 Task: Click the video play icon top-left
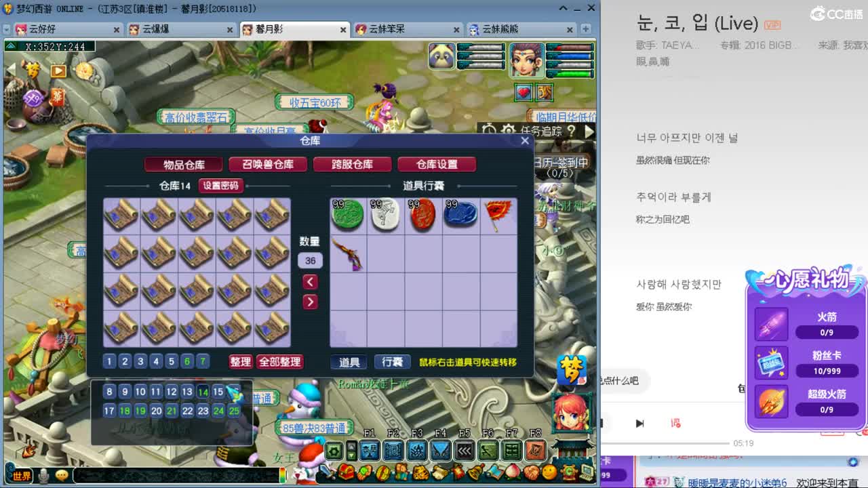(x=58, y=71)
